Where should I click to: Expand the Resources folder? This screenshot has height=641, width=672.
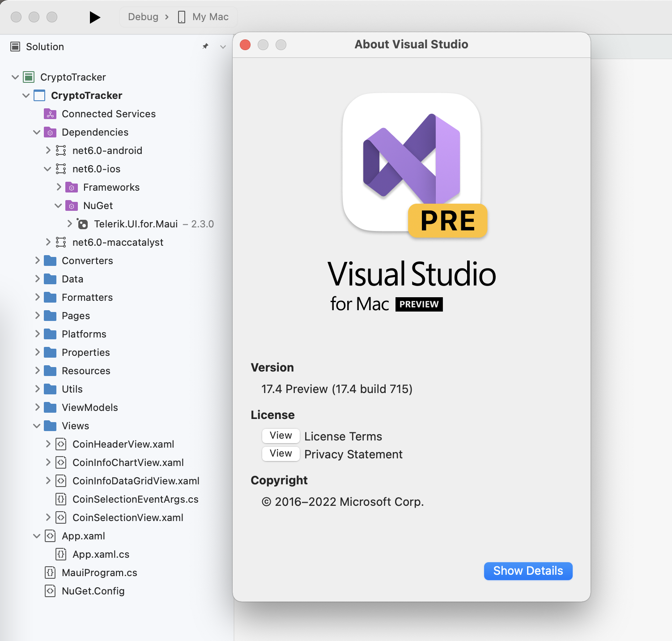point(37,371)
